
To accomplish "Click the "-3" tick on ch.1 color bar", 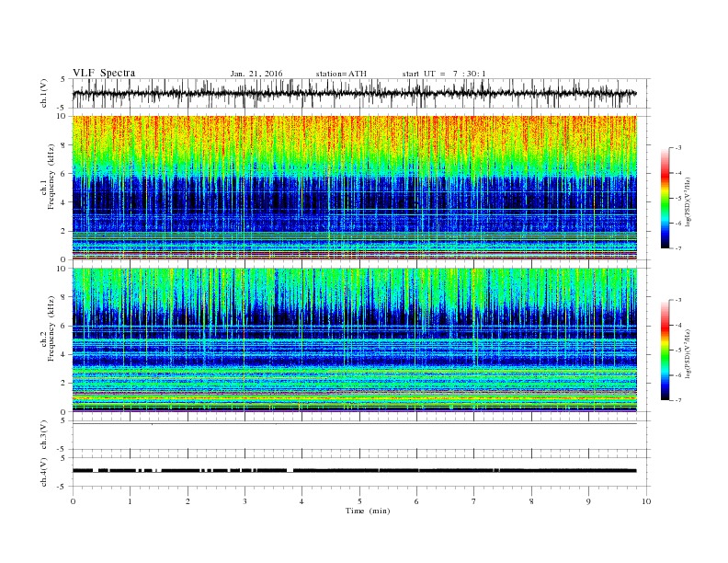I will click(x=678, y=148).
